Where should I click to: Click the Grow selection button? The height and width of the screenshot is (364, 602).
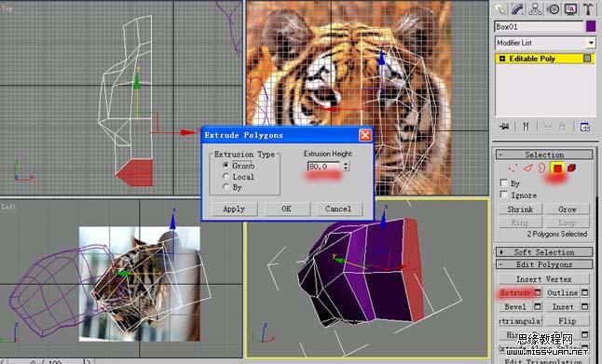[568, 209]
